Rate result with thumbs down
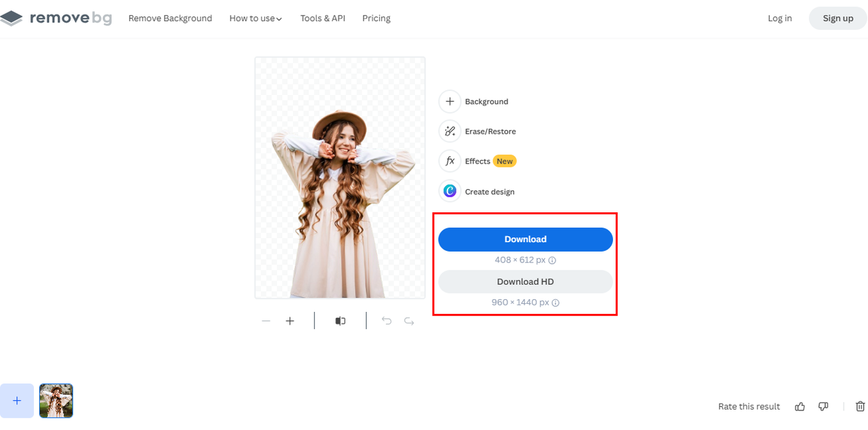The image size is (868, 430). [x=823, y=406]
